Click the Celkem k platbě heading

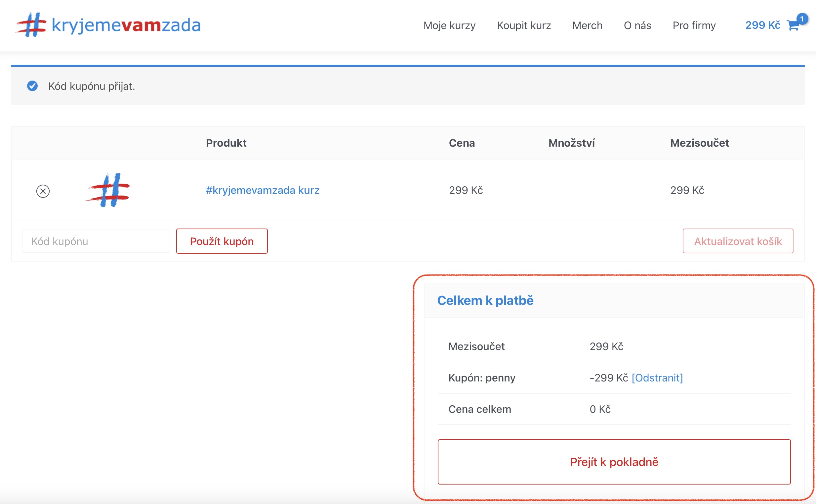click(485, 300)
